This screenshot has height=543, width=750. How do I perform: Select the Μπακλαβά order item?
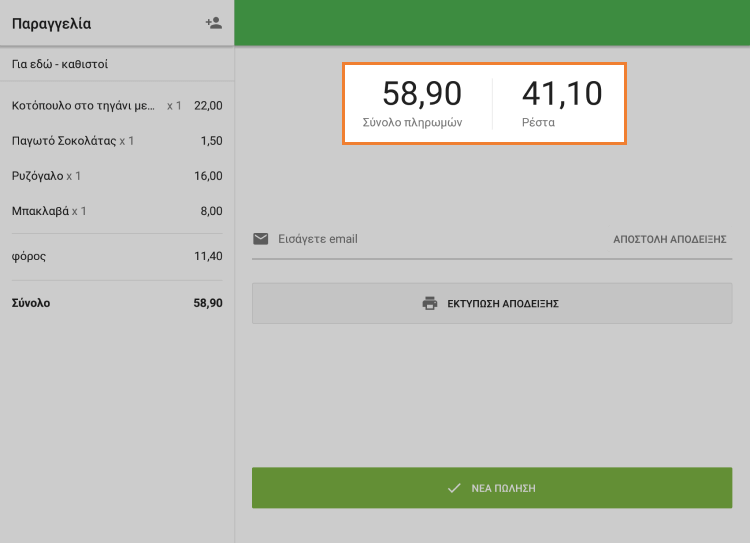(x=117, y=211)
